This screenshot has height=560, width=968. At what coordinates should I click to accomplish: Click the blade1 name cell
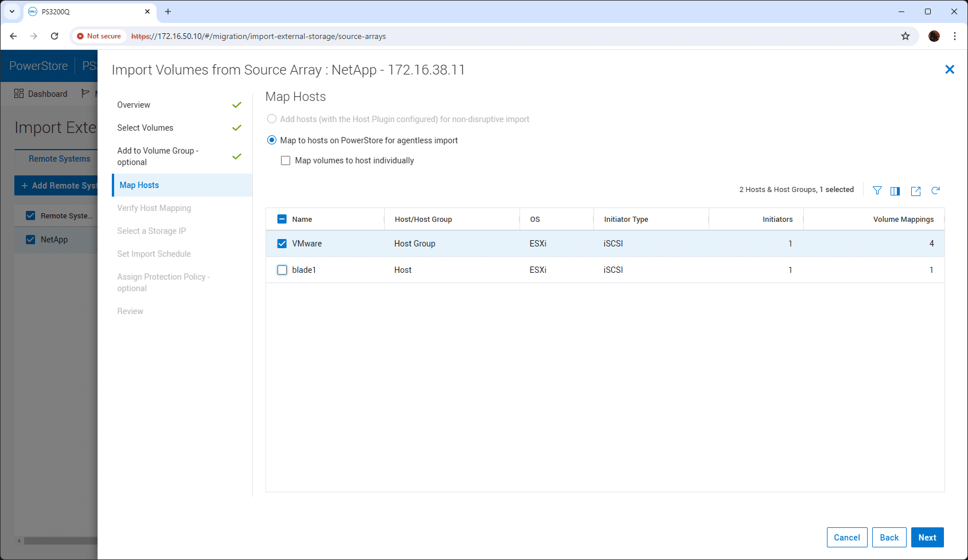pos(304,270)
